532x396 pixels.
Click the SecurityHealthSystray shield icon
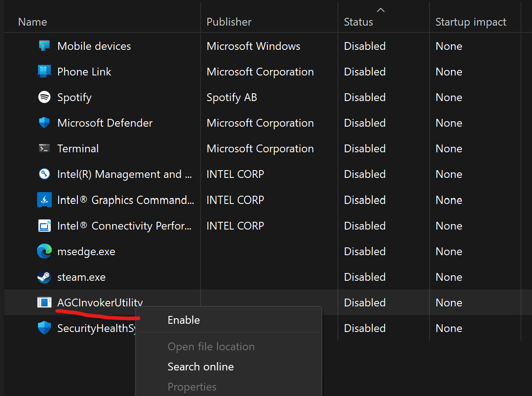[x=44, y=328]
